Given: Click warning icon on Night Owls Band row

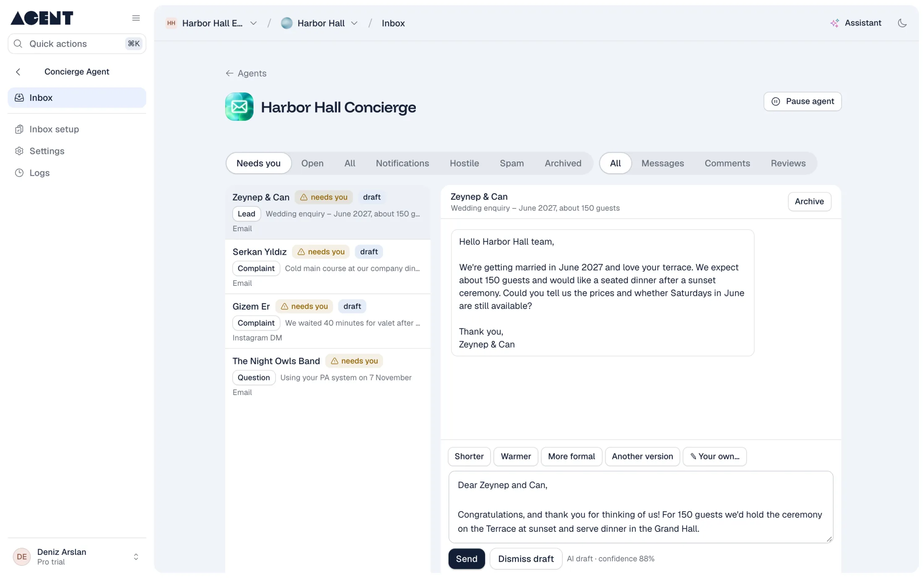Looking at the screenshot, I should pyautogui.click(x=334, y=361).
